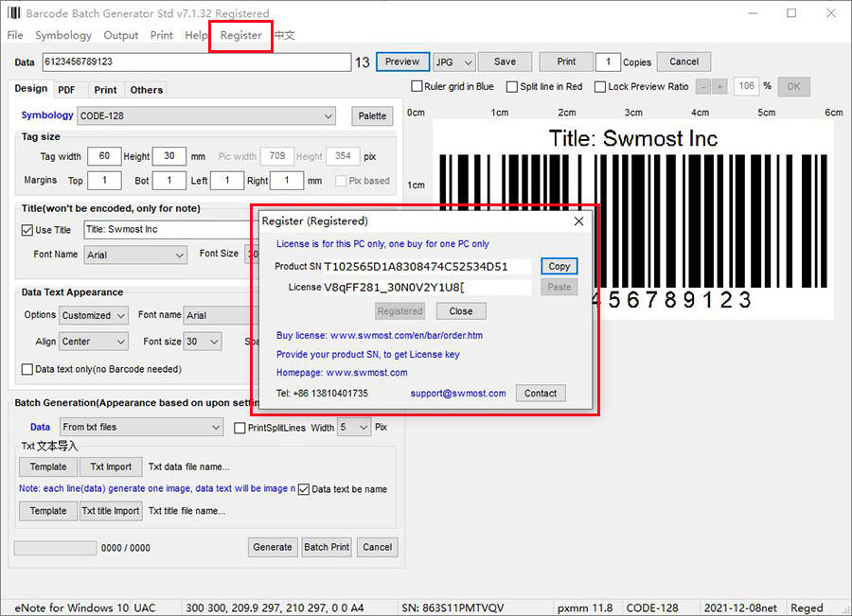
Task: Enable Ruler grid in Blue checkbox
Action: [x=417, y=86]
